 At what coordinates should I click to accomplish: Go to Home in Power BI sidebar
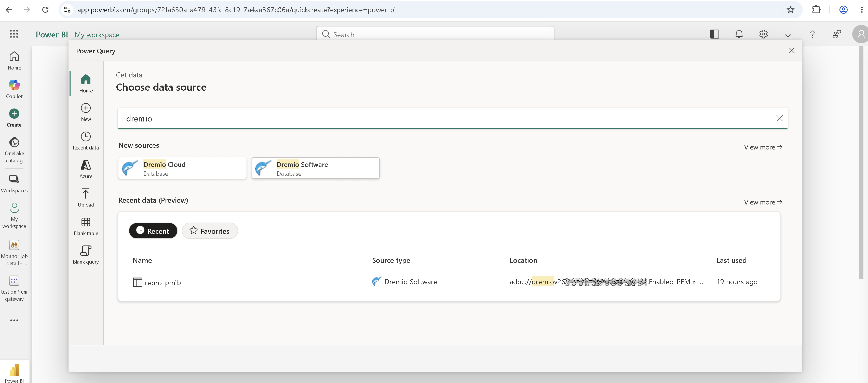coord(14,61)
